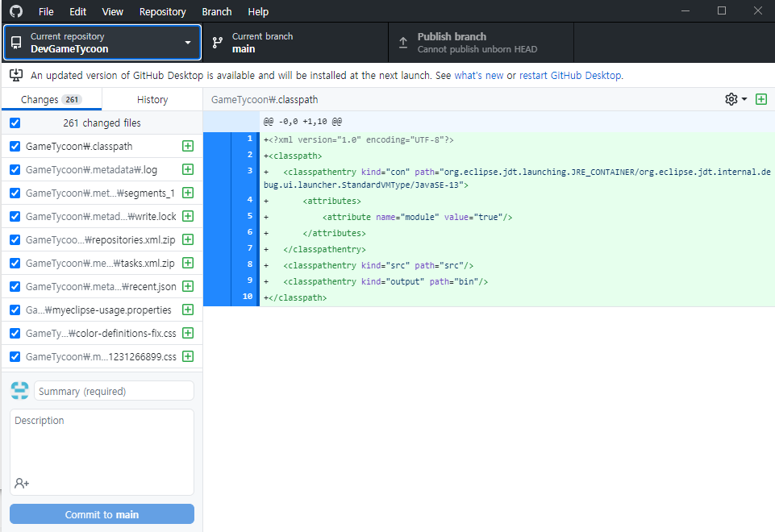Screen dimensions: 775x532
Task: Click the green added icon in diff header
Action: coord(761,99)
